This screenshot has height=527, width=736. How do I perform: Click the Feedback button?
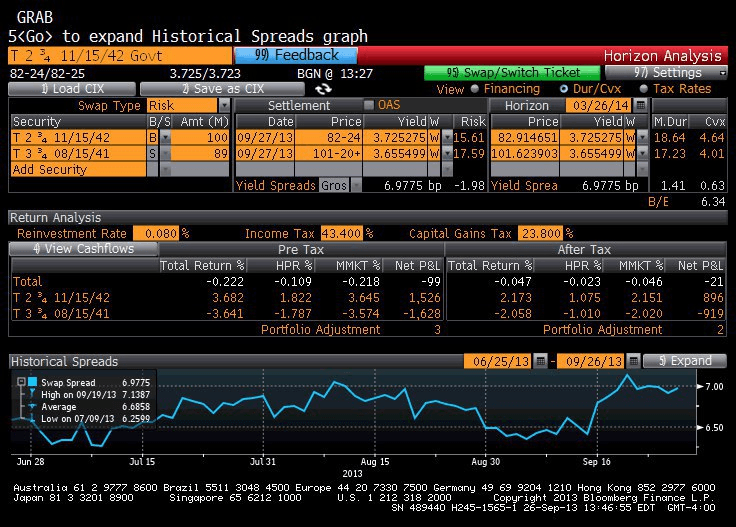click(296, 56)
